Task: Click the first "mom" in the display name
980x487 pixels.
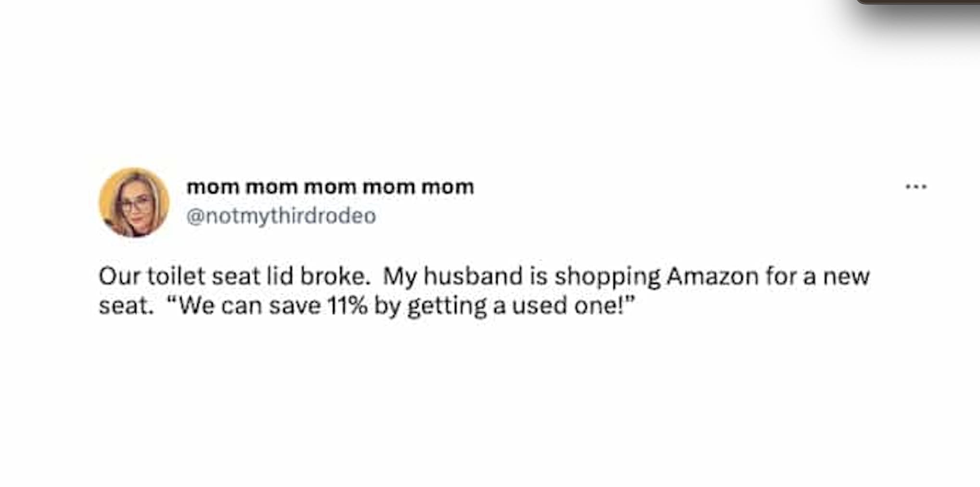Action: [212, 187]
